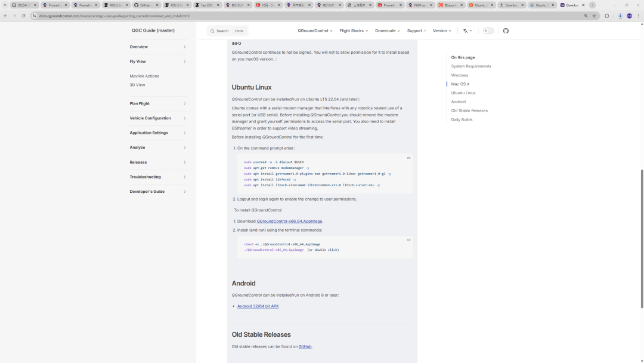Follow the GitHub old stable releases link
This screenshot has height=363, width=644.
(305, 346)
